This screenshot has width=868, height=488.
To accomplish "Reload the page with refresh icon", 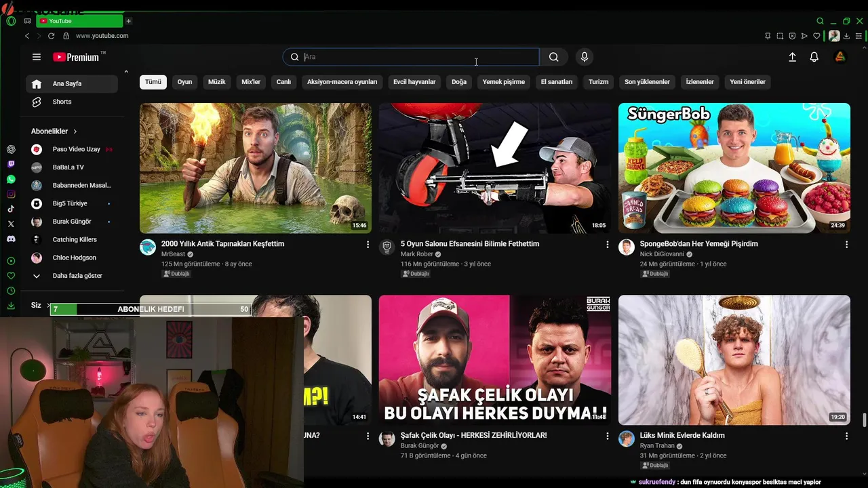I will (x=51, y=36).
